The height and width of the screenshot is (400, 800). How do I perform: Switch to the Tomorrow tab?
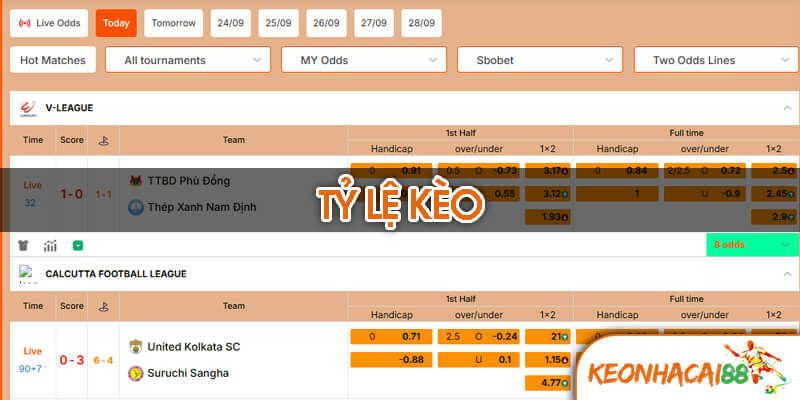click(175, 22)
